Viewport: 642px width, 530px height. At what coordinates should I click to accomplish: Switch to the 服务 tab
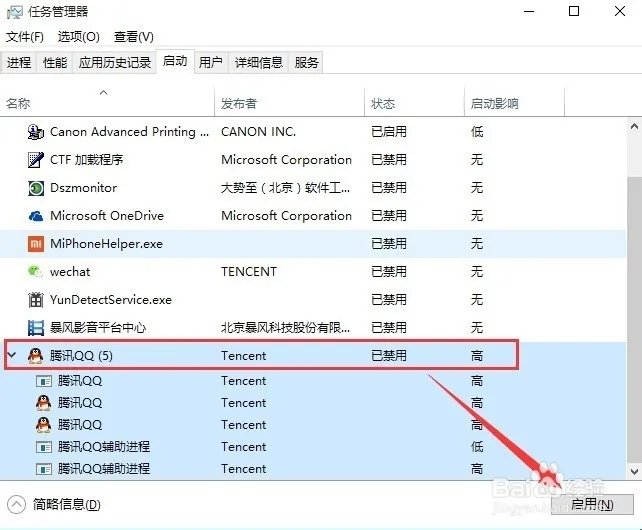point(306,62)
